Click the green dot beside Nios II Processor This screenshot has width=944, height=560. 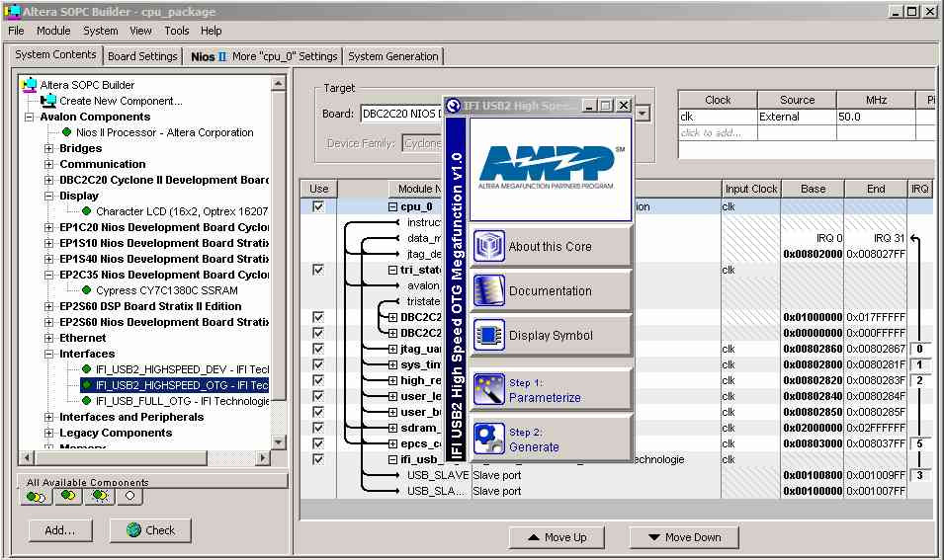pos(67,132)
